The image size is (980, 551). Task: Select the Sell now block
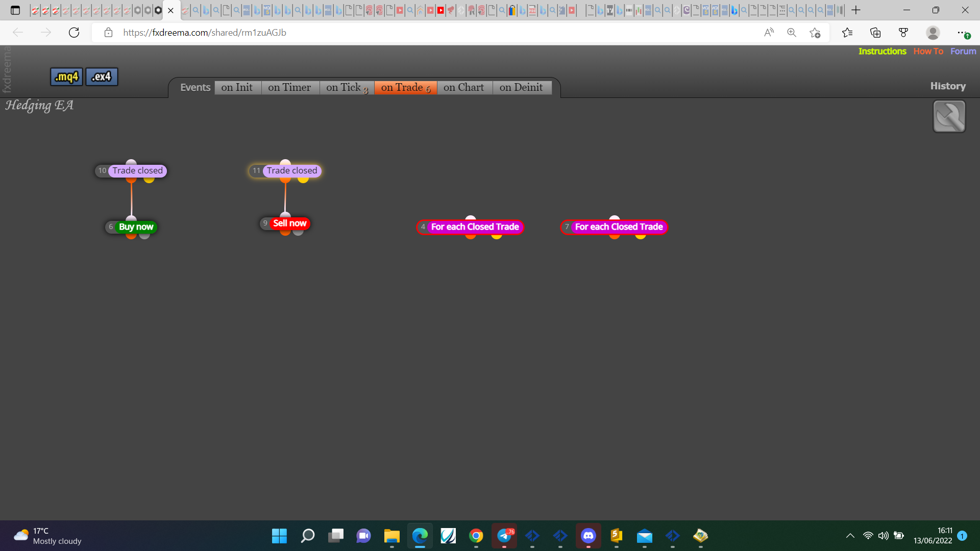pyautogui.click(x=285, y=223)
